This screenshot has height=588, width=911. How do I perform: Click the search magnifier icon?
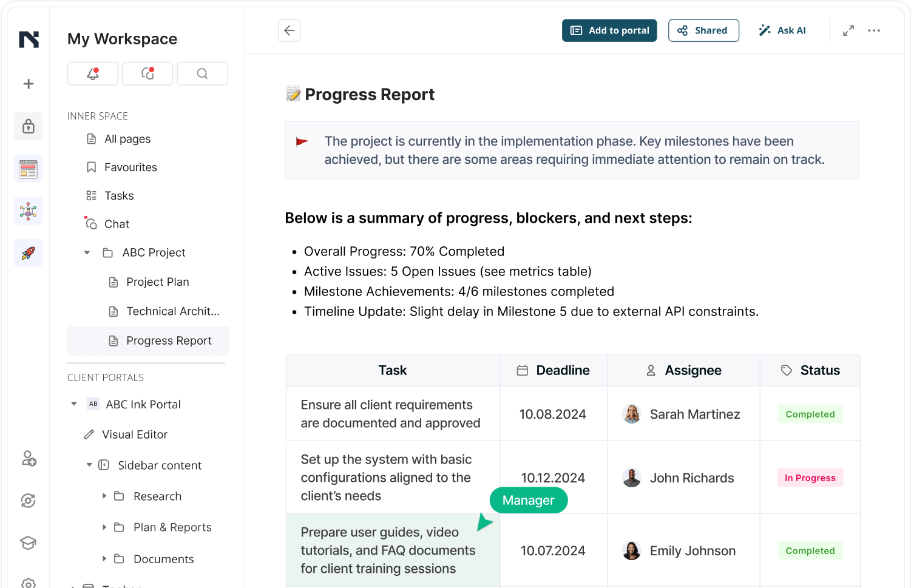point(202,73)
